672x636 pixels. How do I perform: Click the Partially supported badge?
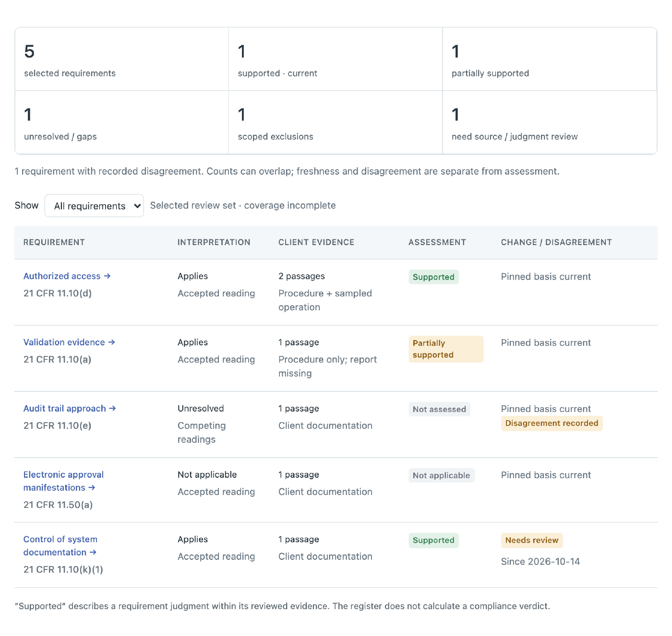(x=446, y=349)
